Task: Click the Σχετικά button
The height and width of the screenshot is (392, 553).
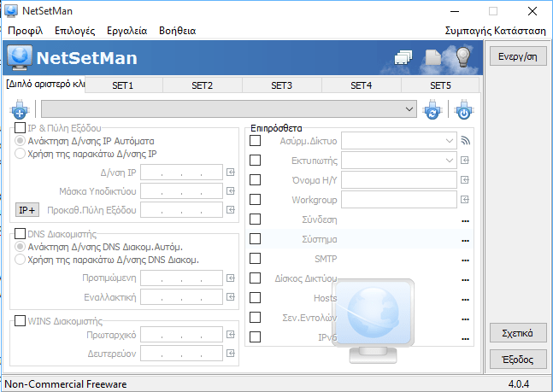Action: [518, 333]
